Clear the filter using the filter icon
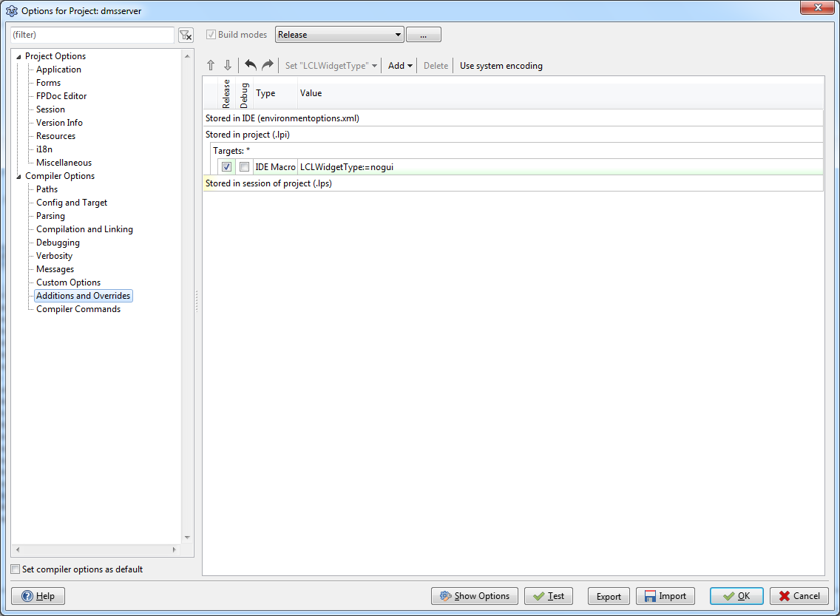The image size is (840, 616). [x=186, y=35]
